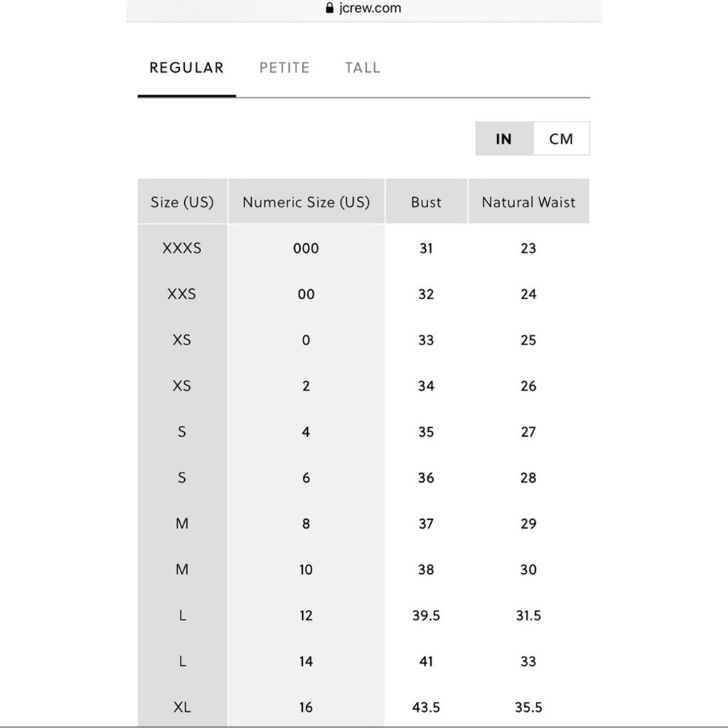
Task: Click natural waist value 31.5 cell
Action: pos(529,615)
